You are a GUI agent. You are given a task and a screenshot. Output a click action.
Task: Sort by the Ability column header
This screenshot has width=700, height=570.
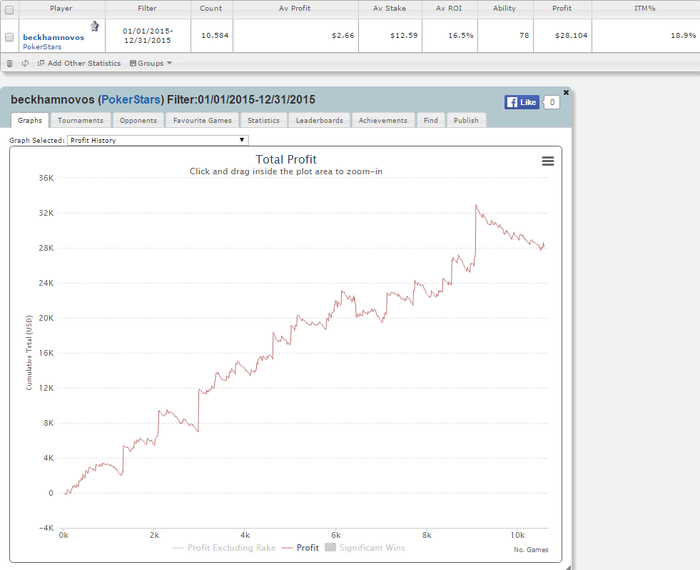pos(504,8)
